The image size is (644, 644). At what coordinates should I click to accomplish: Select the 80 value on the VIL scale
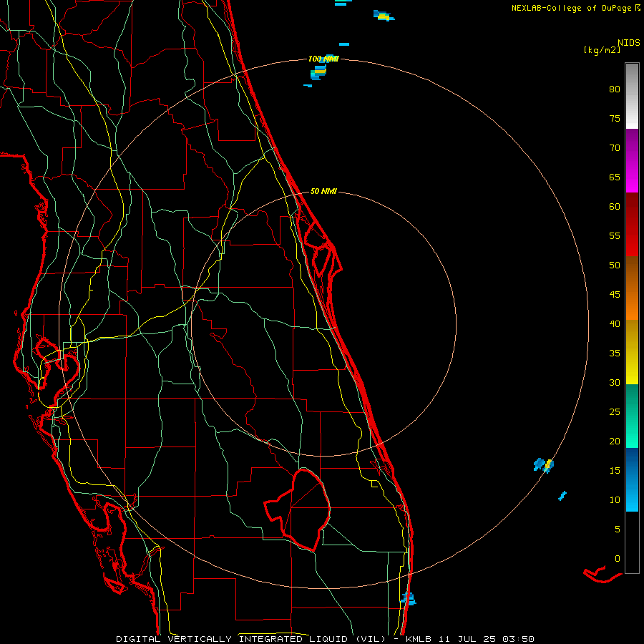pyautogui.click(x=615, y=89)
